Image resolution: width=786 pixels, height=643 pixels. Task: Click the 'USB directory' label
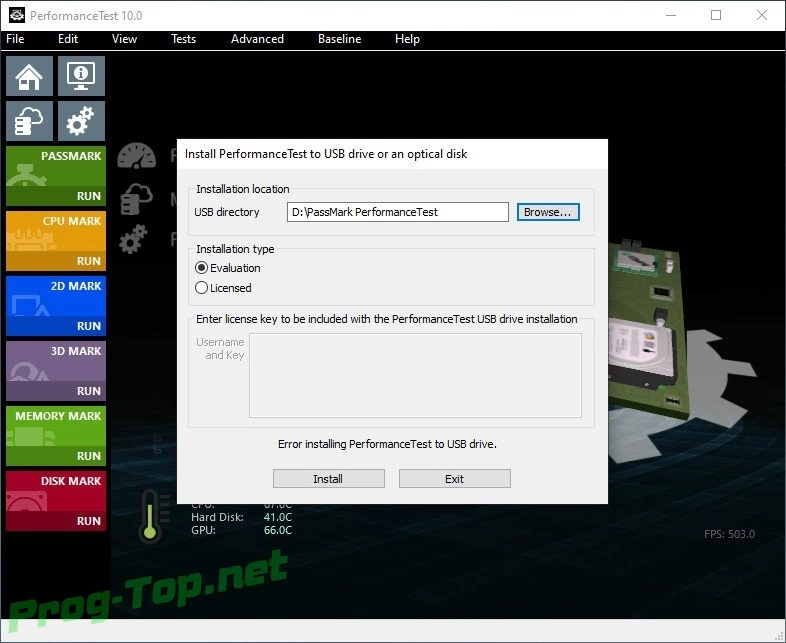(227, 212)
